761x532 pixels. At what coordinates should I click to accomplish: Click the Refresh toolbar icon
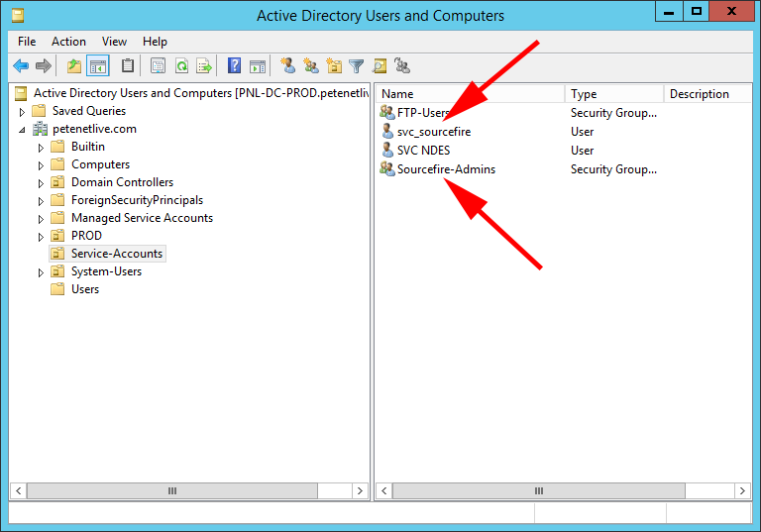(x=182, y=65)
